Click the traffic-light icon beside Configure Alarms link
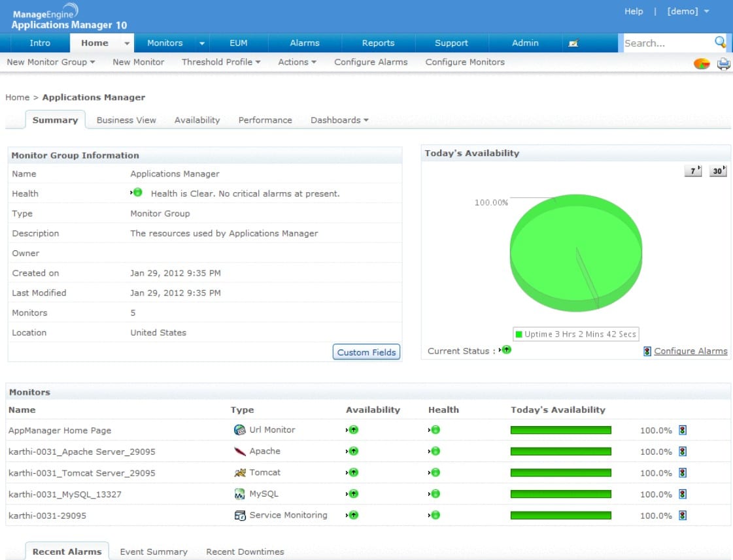The height and width of the screenshot is (560, 733). coord(647,352)
